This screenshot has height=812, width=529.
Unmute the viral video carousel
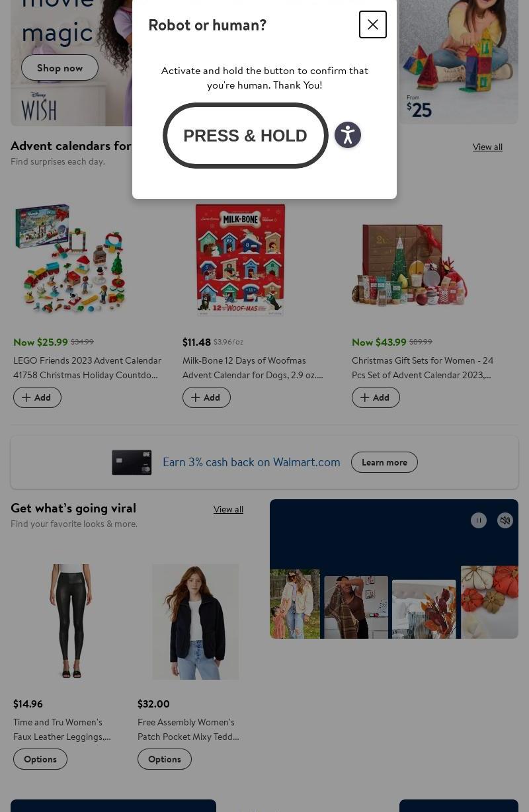505,520
